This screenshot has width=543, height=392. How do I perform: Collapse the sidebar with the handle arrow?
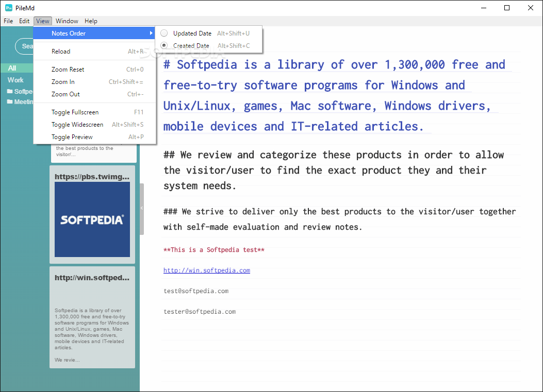coord(142,208)
